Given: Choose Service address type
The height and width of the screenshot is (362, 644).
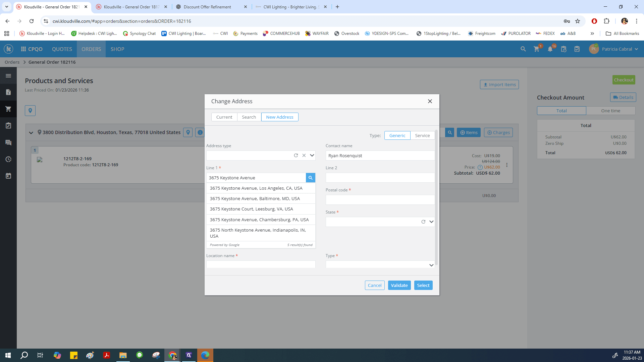Looking at the screenshot, I should coord(422,135).
